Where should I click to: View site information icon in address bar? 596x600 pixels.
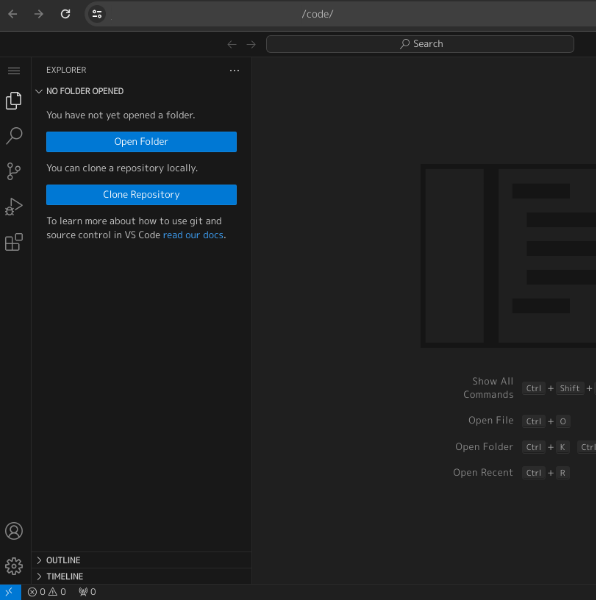pos(97,14)
